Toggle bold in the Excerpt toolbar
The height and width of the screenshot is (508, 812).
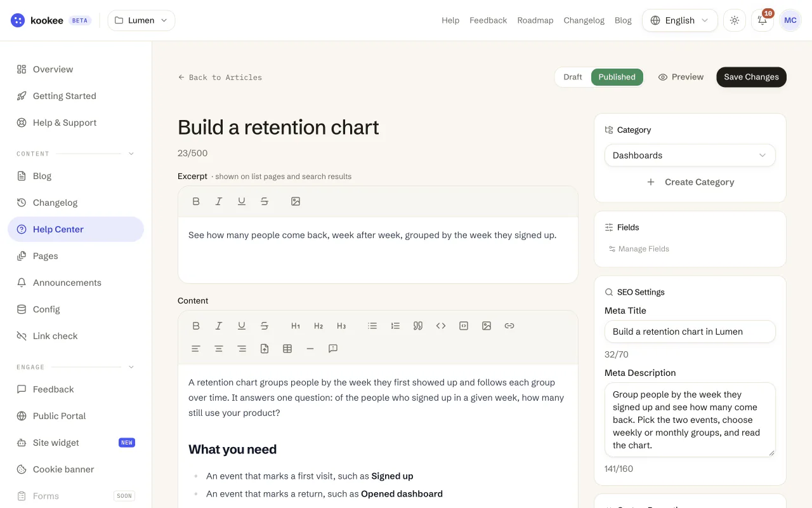(x=196, y=201)
